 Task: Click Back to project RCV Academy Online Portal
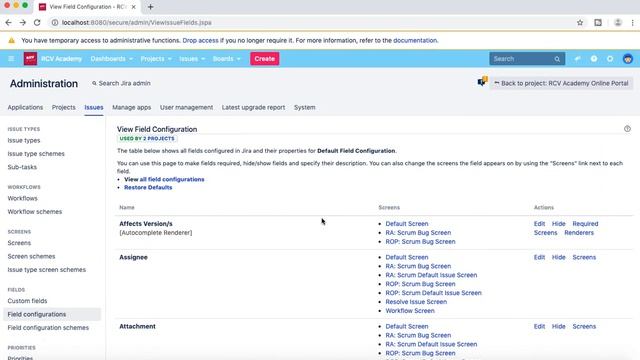point(561,83)
